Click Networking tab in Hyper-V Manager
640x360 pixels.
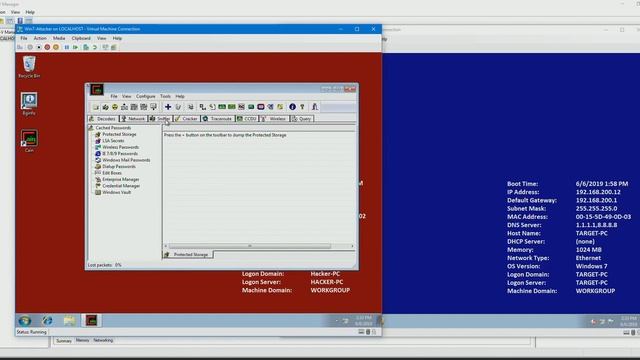pos(103,340)
